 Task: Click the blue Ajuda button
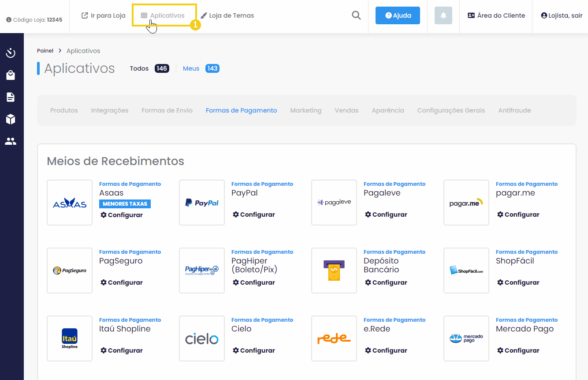click(x=398, y=15)
